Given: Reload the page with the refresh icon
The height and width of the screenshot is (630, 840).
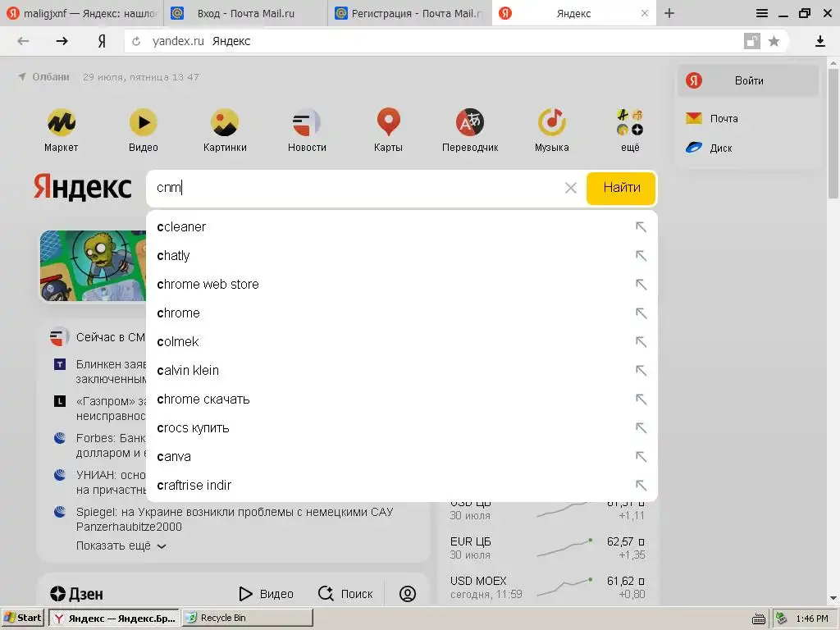Looking at the screenshot, I should coord(136,41).
